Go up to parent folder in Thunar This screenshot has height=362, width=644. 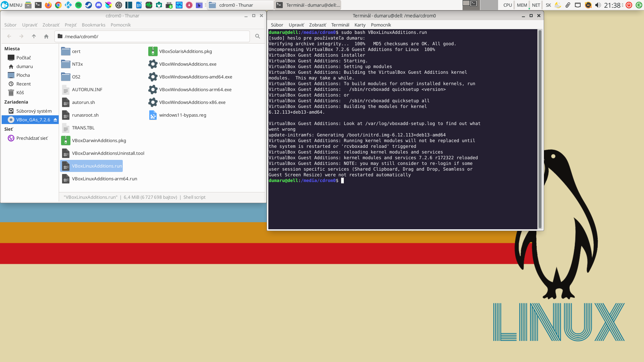34,36
